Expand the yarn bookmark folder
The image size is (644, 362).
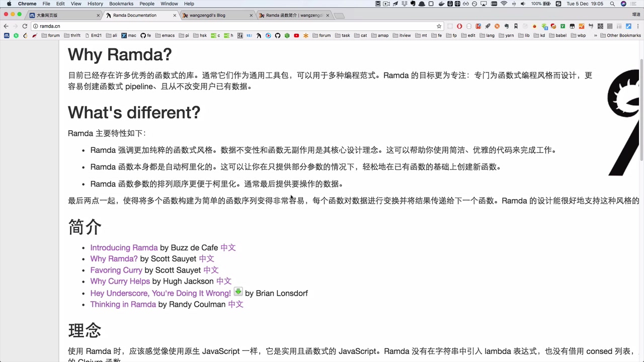click(x=506, y=36)
